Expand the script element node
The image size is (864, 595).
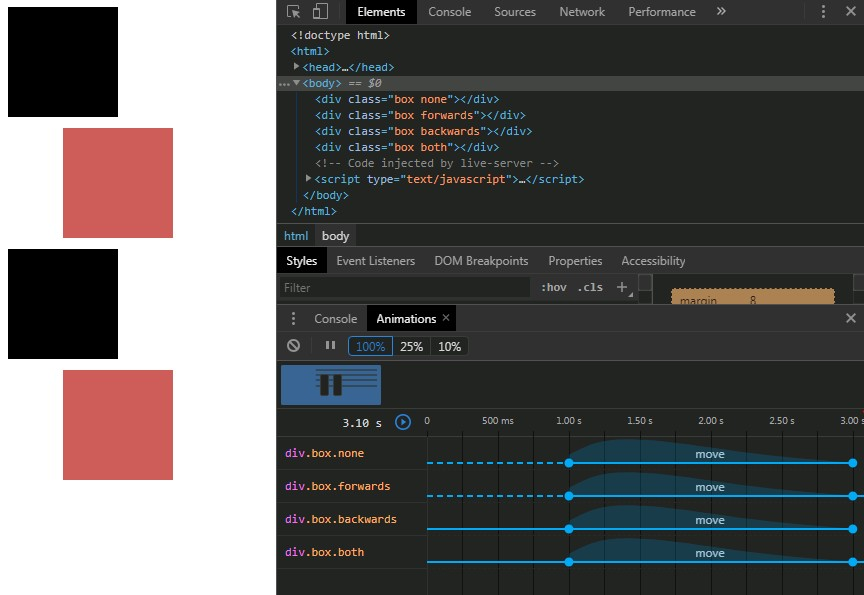(309, 178)
